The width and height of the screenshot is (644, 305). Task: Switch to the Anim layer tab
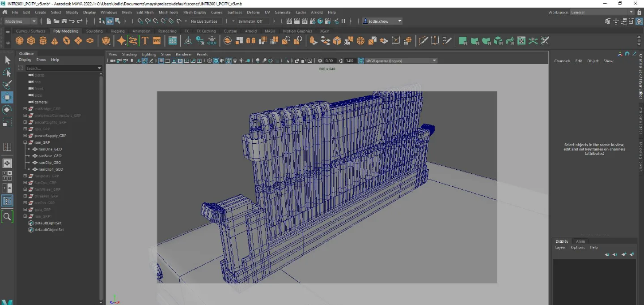click(x=580, y=241)
